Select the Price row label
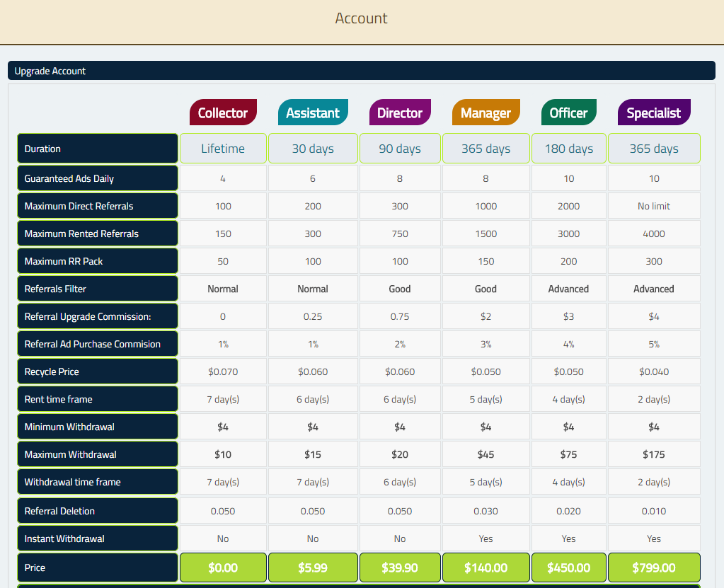724x588 pixels. [97, 567]
